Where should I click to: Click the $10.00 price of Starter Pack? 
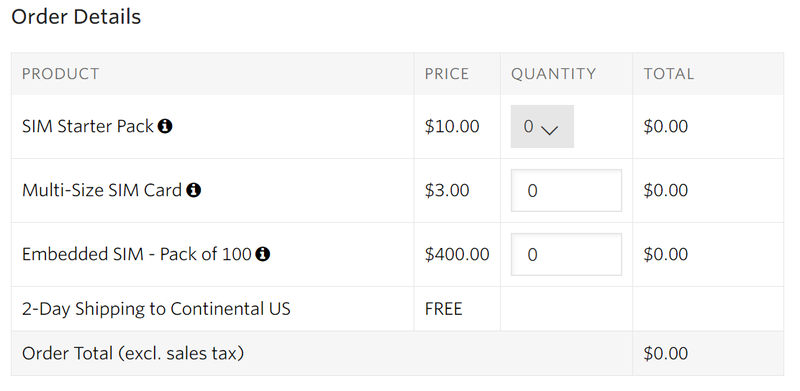point(452,126)
